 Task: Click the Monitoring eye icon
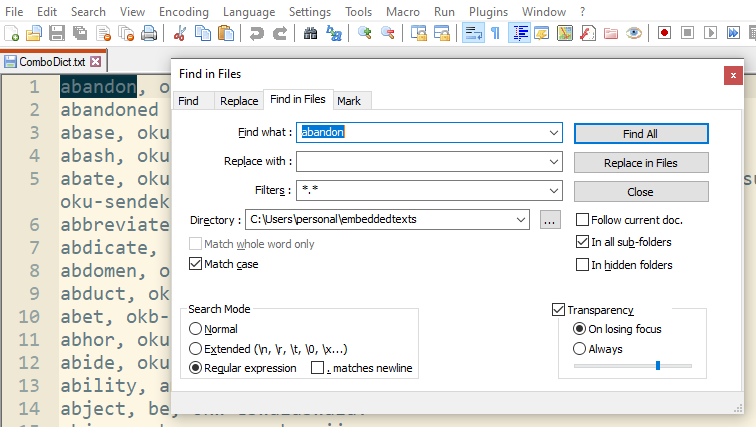(634, 33)
